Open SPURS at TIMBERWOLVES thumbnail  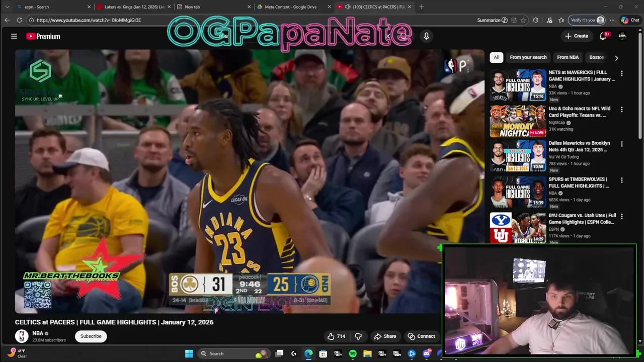[x=518, y=192]
